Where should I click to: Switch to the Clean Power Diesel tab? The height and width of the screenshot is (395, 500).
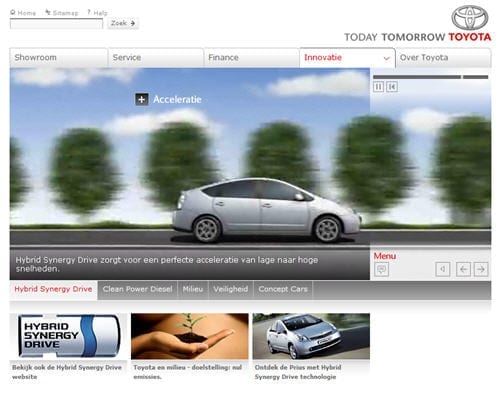point(137,289)
